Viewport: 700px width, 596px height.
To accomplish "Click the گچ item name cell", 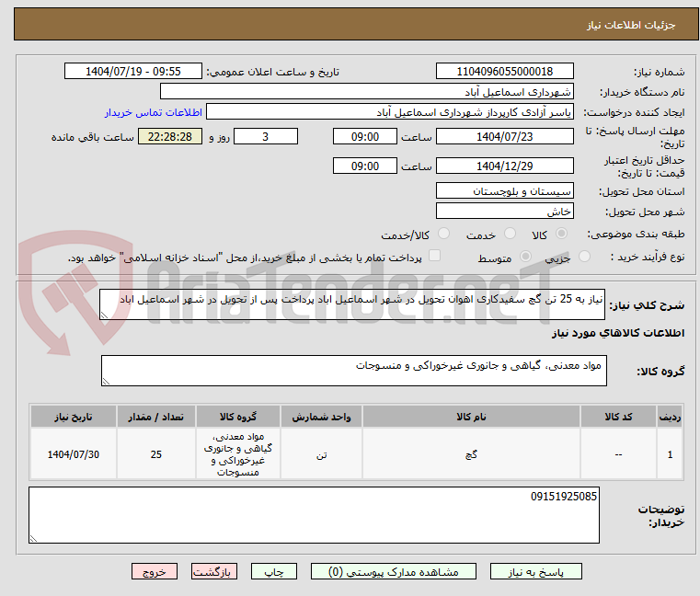I will coord(471,454).
